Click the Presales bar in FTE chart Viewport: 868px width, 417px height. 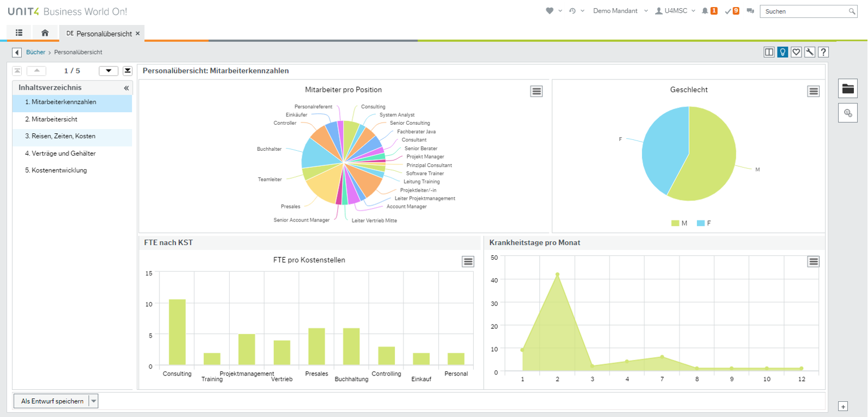point(316,346)
